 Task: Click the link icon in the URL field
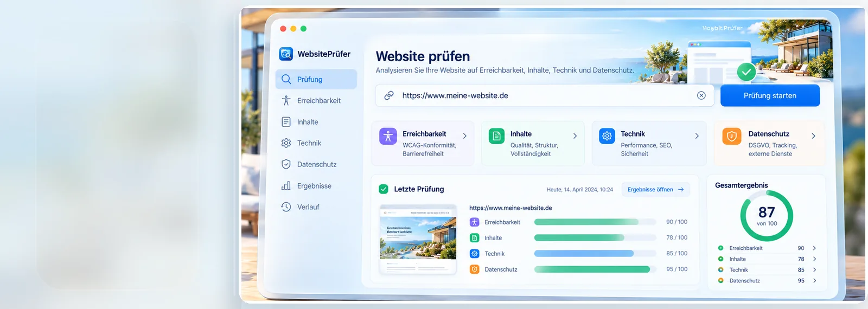pyautogui.click(x=389, y=95)
